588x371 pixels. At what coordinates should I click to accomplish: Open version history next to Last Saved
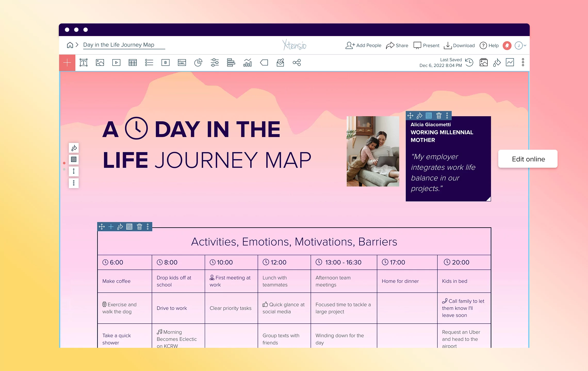469,62
